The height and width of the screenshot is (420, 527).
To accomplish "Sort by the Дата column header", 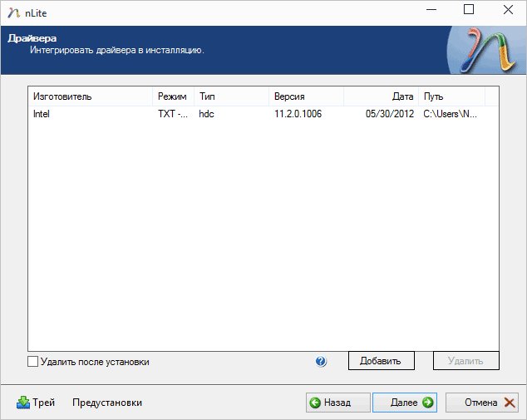I will coord(382,96).
